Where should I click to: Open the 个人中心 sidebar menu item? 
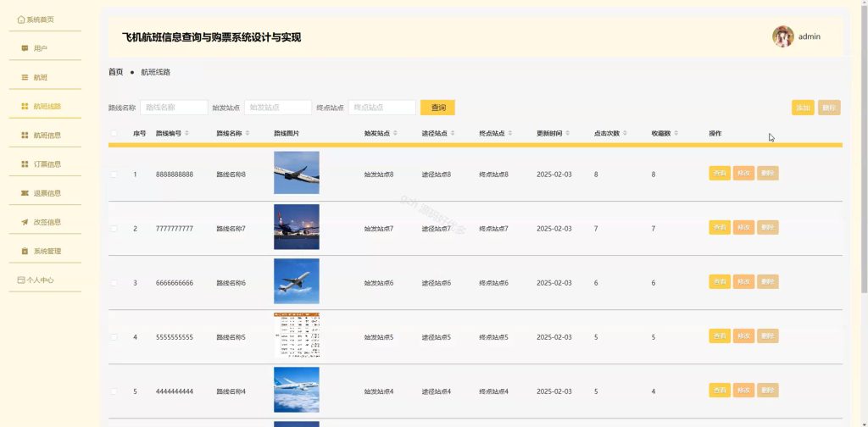coord(45,280)
